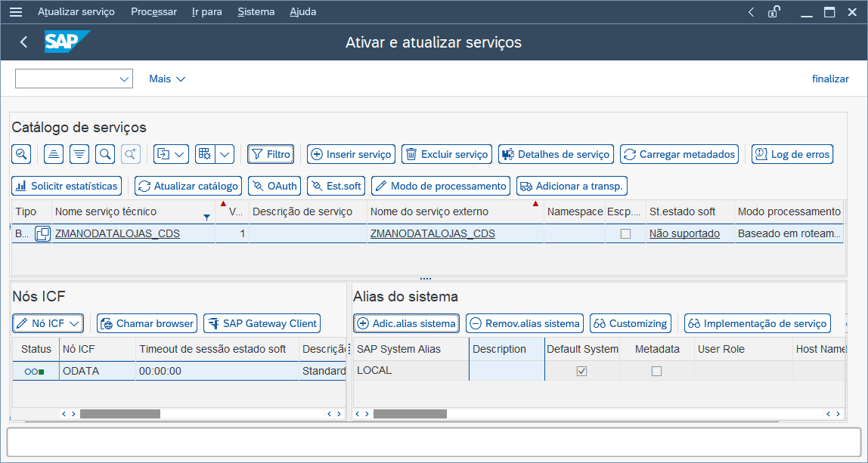Open the Nó ICF dropdown button
This screenshot has height=463, width=868.
[x=48, y=323]
